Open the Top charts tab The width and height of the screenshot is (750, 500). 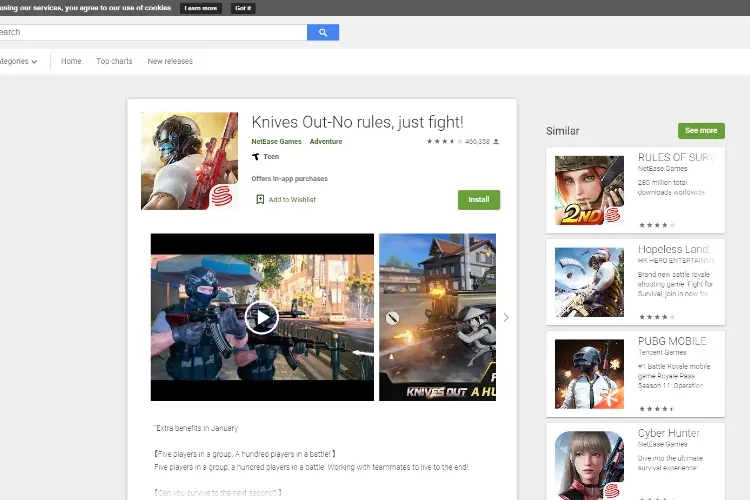click(114, 61)
